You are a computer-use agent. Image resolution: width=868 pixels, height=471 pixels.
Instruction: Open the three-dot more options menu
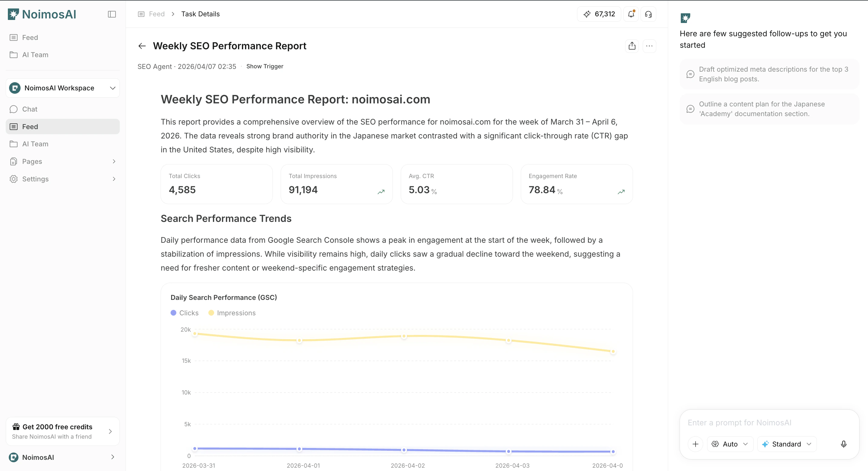649,46
